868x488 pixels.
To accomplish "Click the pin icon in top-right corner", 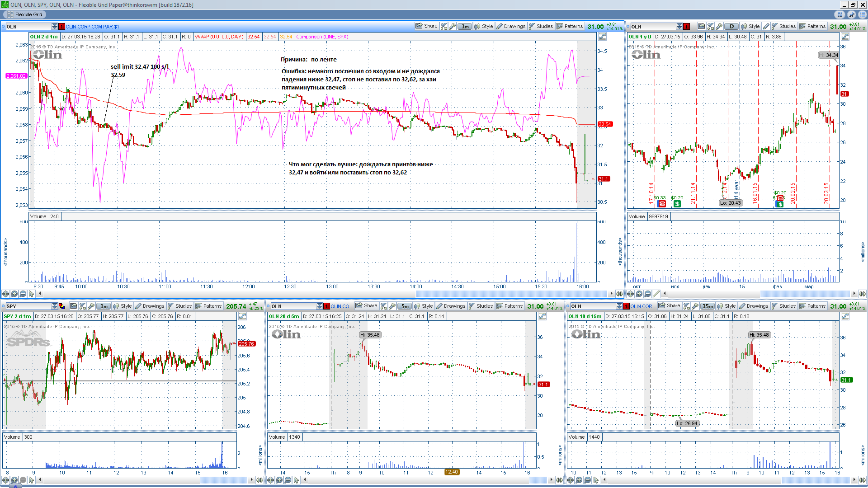I will coord(851,14).
